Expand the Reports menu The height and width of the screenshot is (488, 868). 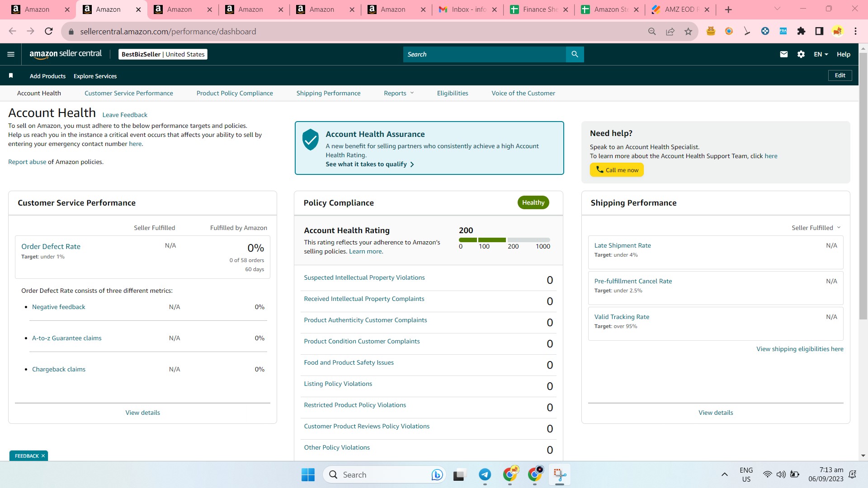coord(398,93)
